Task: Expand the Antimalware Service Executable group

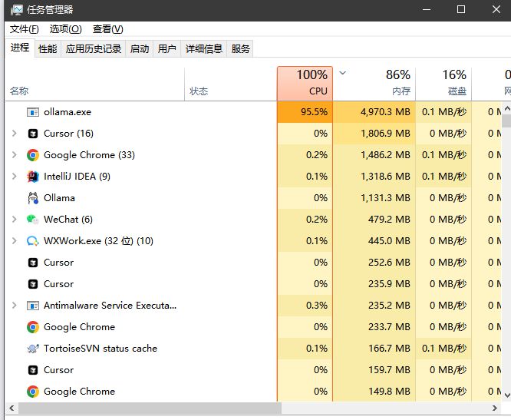Action: pyautogui.click(x=14, y=306)
